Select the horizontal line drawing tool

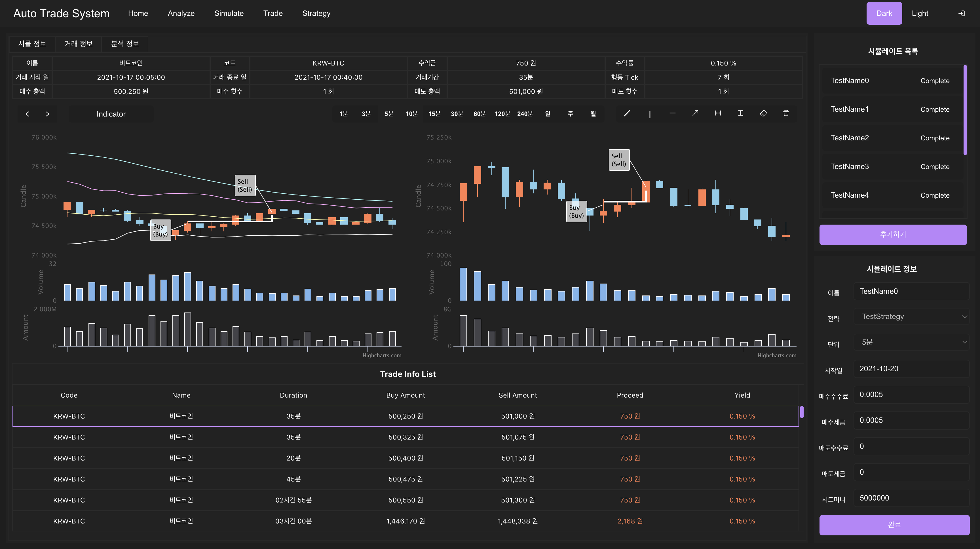[672, 113]
